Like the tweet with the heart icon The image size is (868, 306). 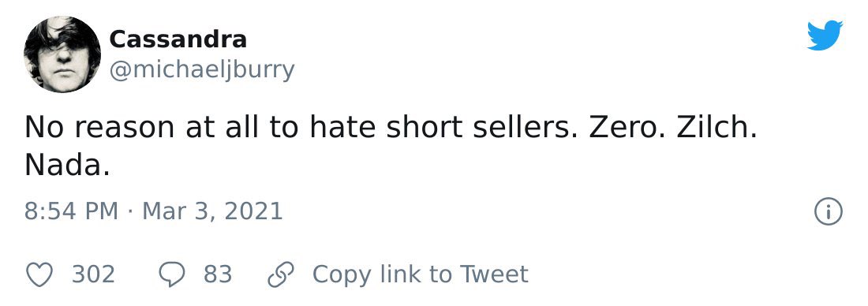[x=40, y=274]
